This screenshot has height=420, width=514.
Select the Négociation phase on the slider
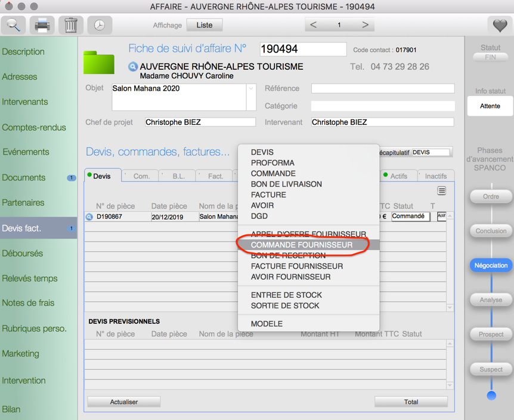[x=491, y=265]
